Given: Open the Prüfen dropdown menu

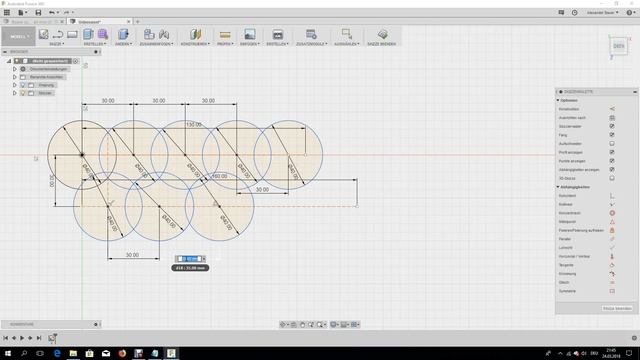Looking at the screenshot, I should (x=225, y=44).
